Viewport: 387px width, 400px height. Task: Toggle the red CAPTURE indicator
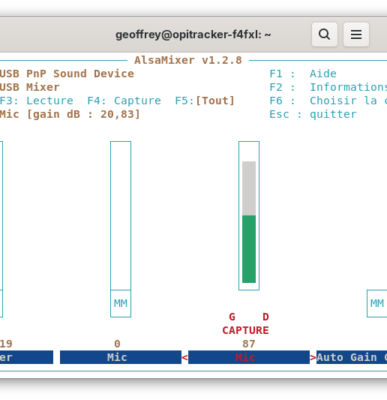point(246,330)
